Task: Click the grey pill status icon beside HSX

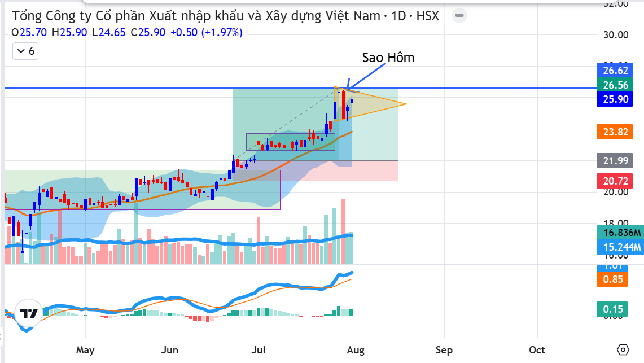Action: pyautogui.click(x=459, y=16)
